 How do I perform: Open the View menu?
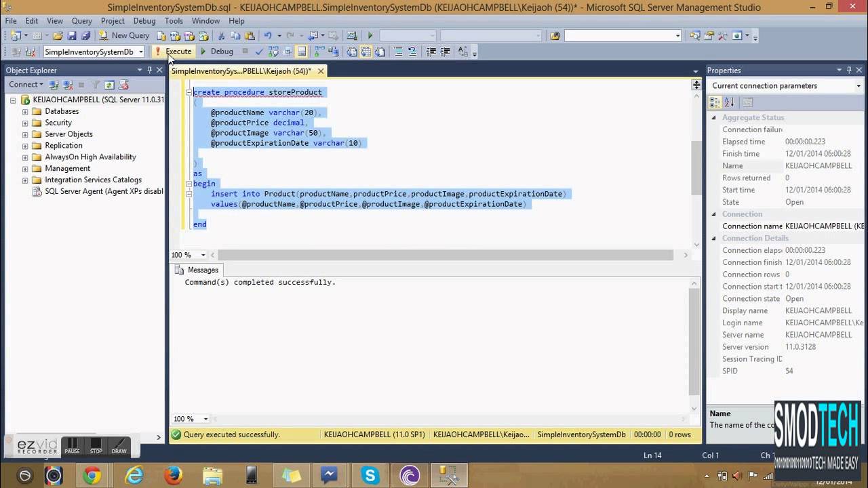point(55,21)
